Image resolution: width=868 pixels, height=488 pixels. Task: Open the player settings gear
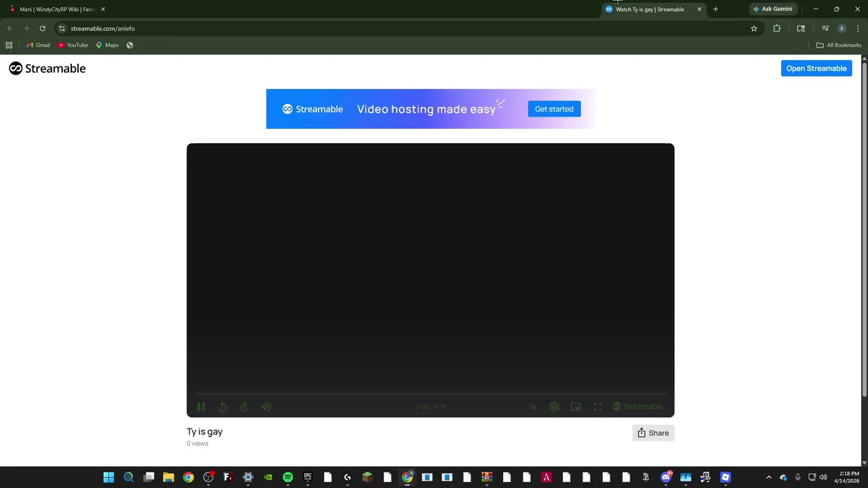(554, 407)
